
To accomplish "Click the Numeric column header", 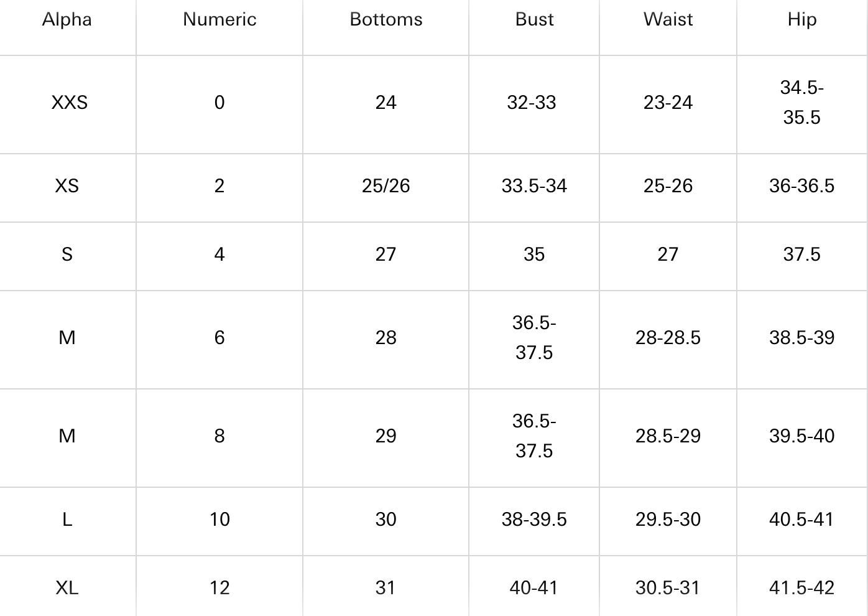I will pyautogui.click(x=219, y=19).
